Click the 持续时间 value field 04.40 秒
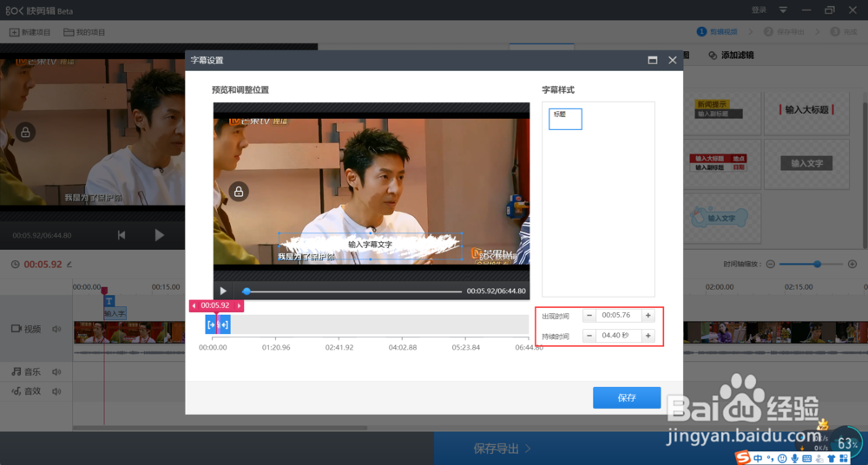This screenshot has height=465, width=868. (618, 336)
